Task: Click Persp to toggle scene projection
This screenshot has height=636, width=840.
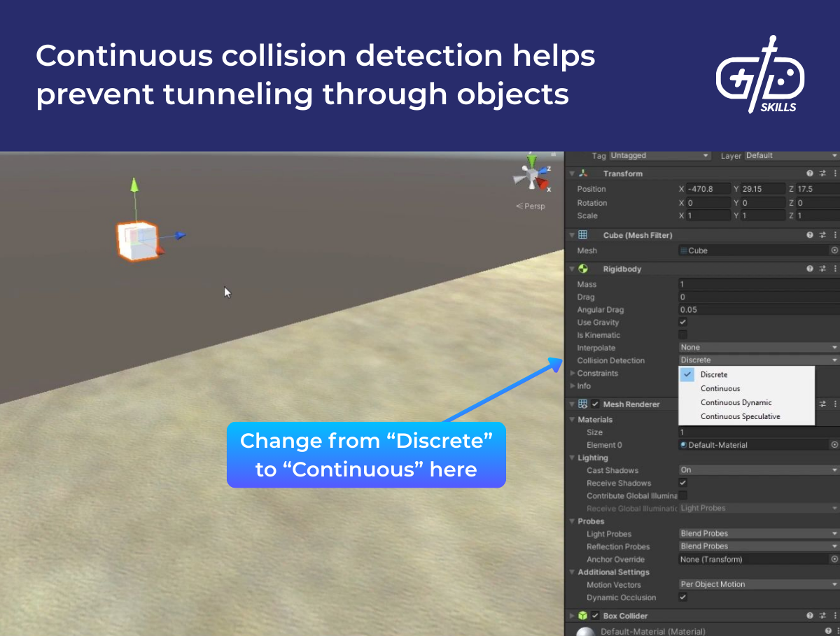Action: coord(530,206)
